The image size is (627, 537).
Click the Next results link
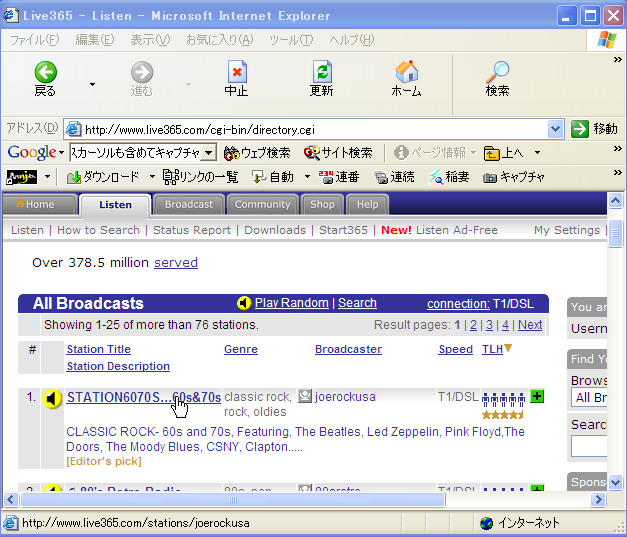click(530, 325)
